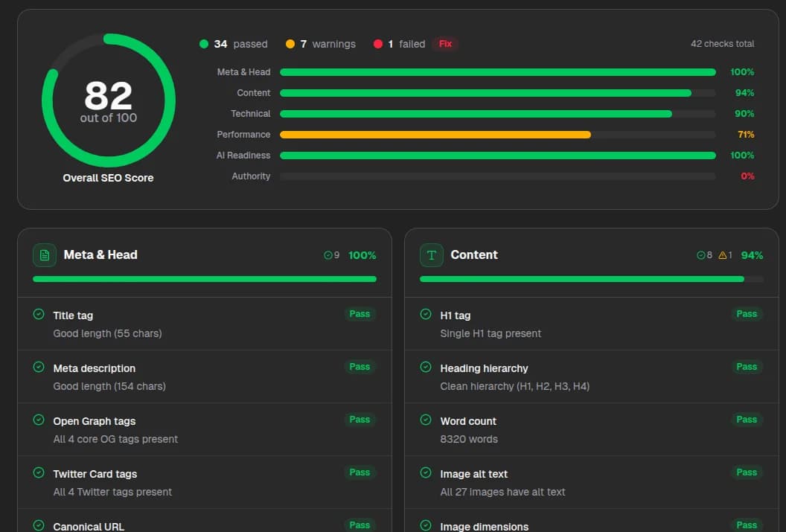Click the Meta & Head document icon

coord(44,254)
